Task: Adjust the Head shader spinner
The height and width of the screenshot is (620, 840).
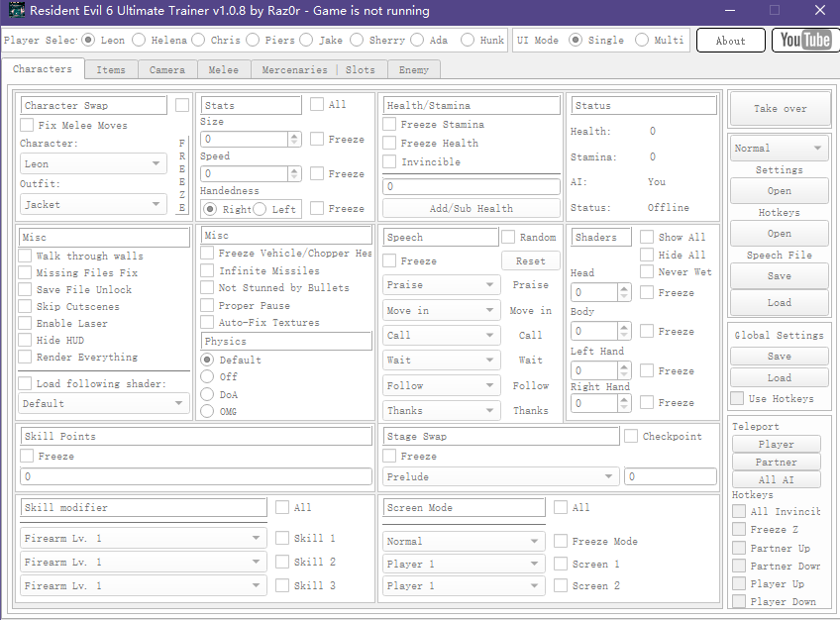Action: point(624,292)
